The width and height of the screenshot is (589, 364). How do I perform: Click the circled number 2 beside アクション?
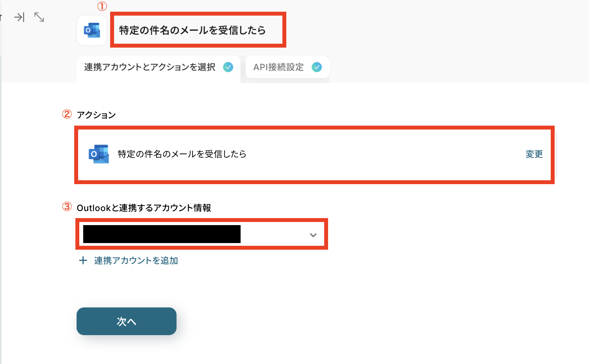pos(67,114)
